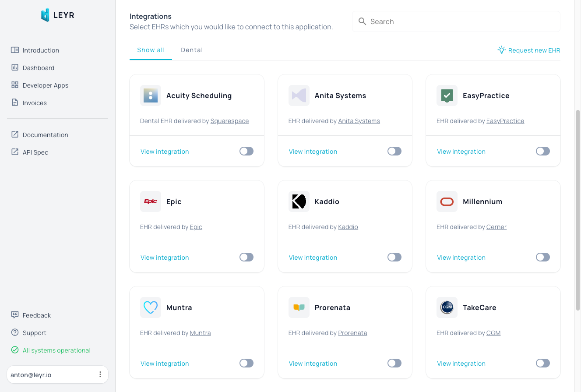Click the Introduction book icon
This screenshot has height=392, width=581.
point(15,50)
